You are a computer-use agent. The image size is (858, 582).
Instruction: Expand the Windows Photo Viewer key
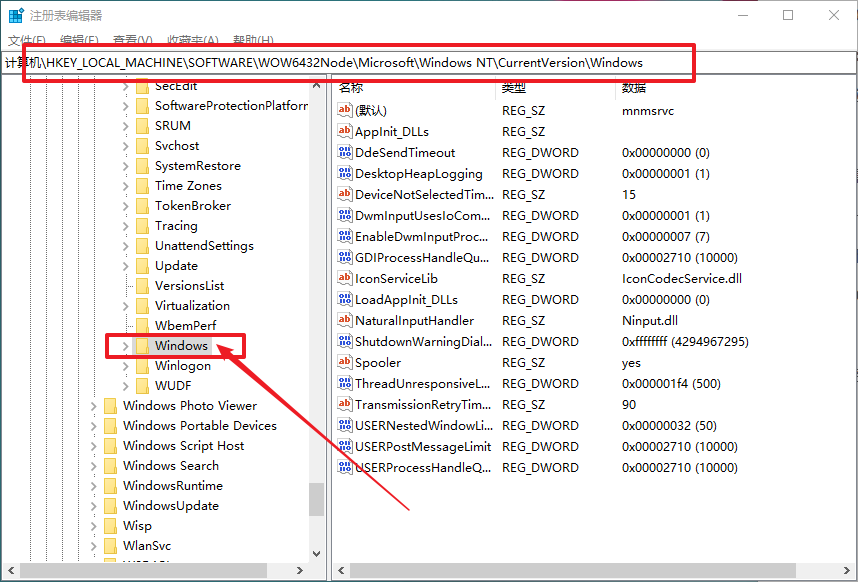[x=94, y=406]
